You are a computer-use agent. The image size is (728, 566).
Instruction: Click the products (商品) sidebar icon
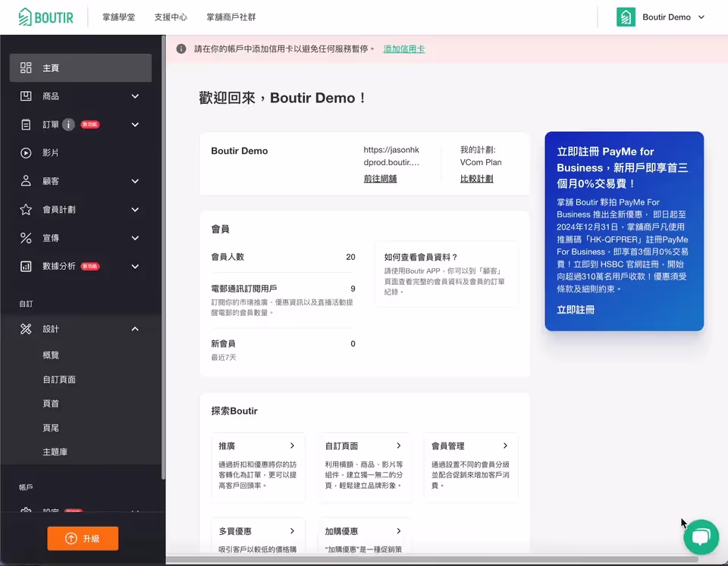click(x=26, y=96)
